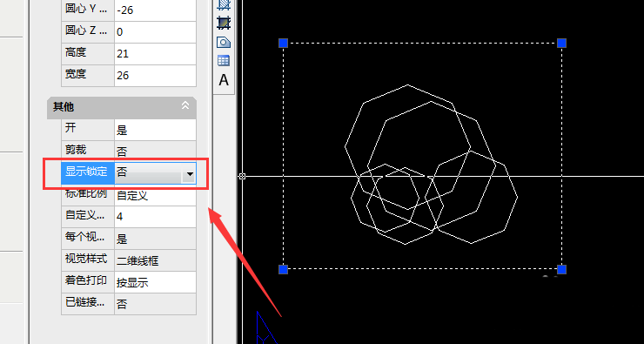Click the 宽度 value field 26
Image resolution: width=644 pixels, height=344 pixels.
[155, 75]
